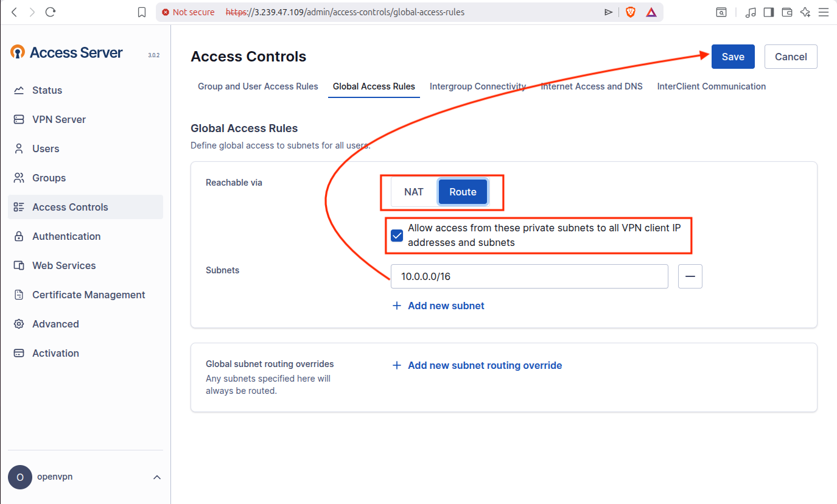The image size is (837, 504).
Task: Open the browser hamburger menu
Action: click(823, 12)
